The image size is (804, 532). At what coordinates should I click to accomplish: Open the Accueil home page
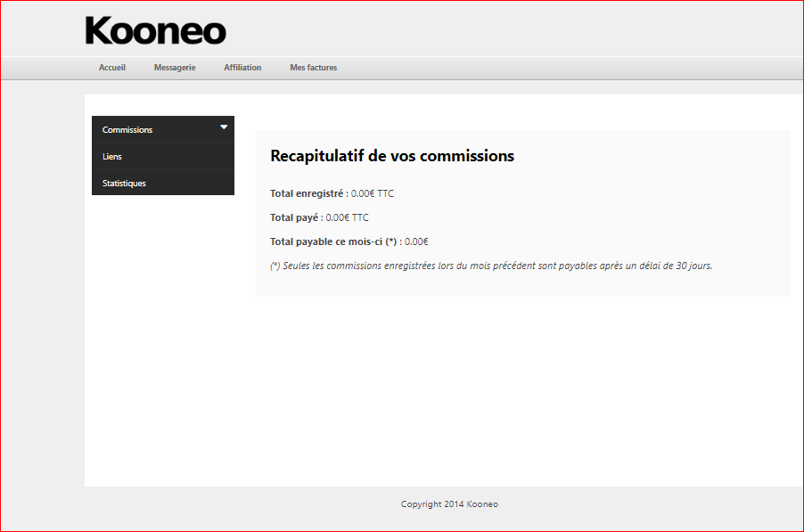pyautogui.click(x=112, y=68)
